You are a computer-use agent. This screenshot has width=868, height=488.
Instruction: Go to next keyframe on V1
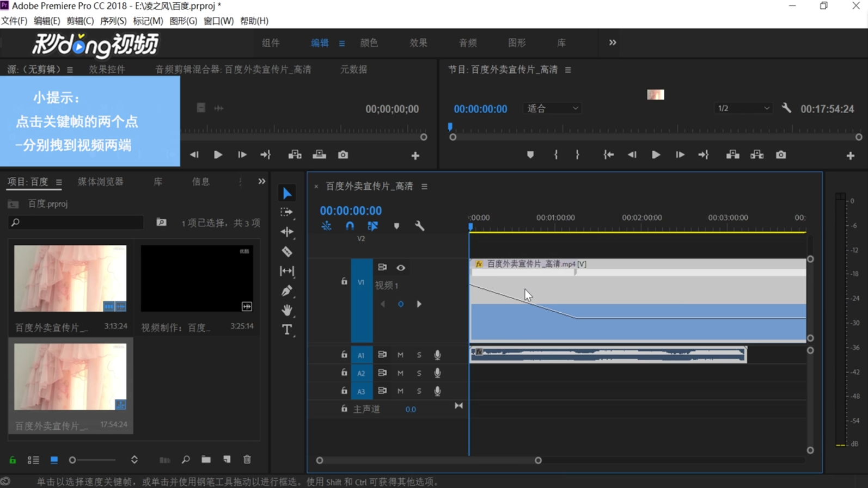click(419, 304)
